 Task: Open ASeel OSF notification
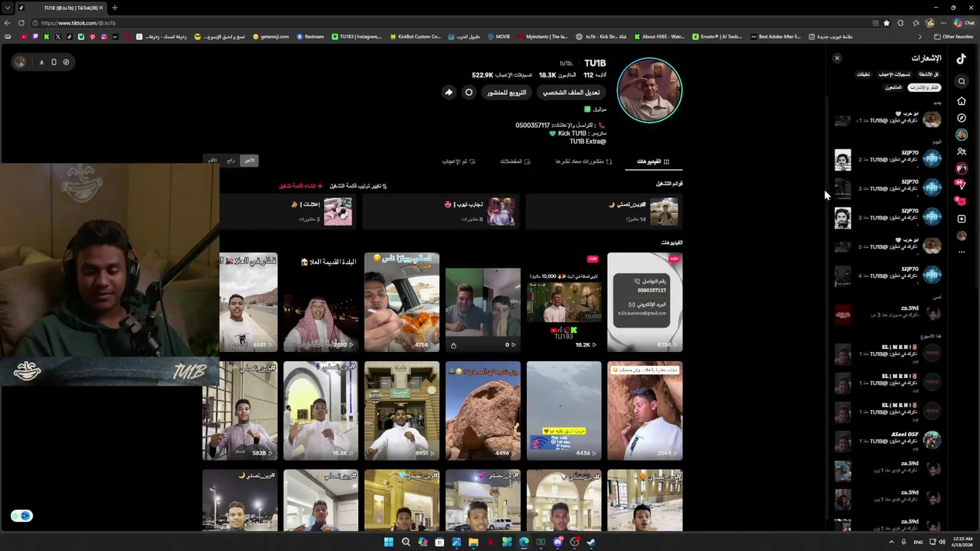pyautogui.click(x=888, y=441)
